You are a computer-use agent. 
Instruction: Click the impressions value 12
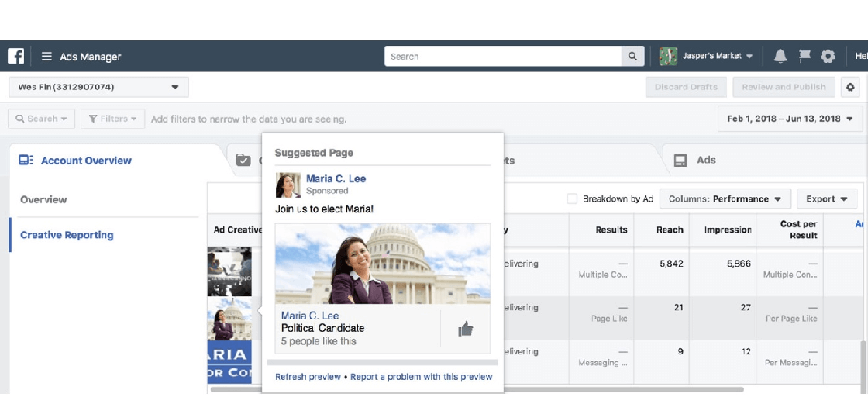[746, 351]
